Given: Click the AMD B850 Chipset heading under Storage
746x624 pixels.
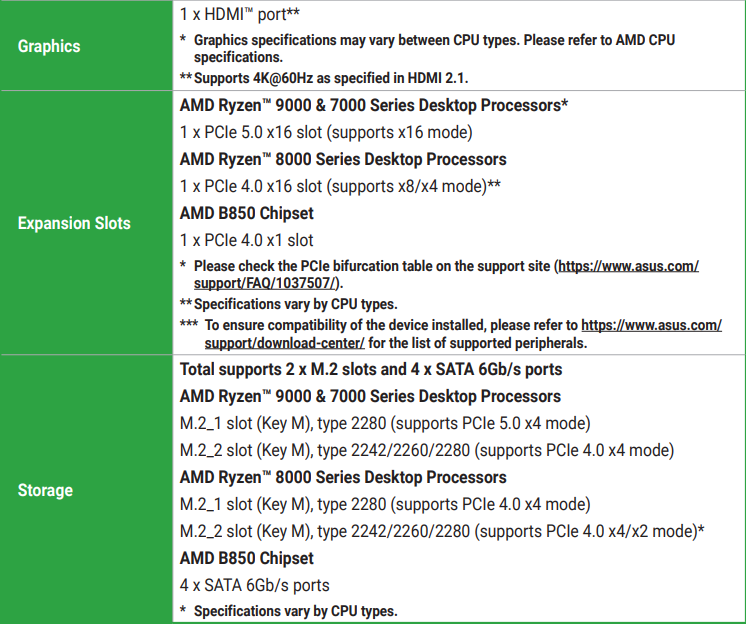Looking at the screenshot, I should pos(246,558).
